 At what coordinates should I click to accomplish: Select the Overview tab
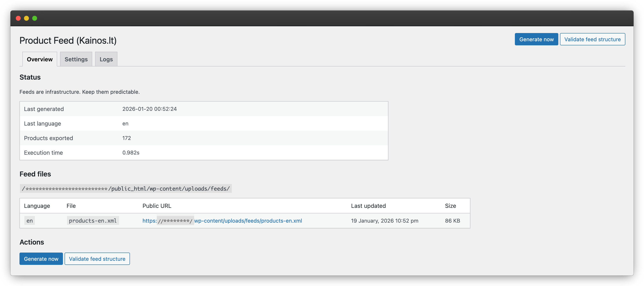[40, 59]
